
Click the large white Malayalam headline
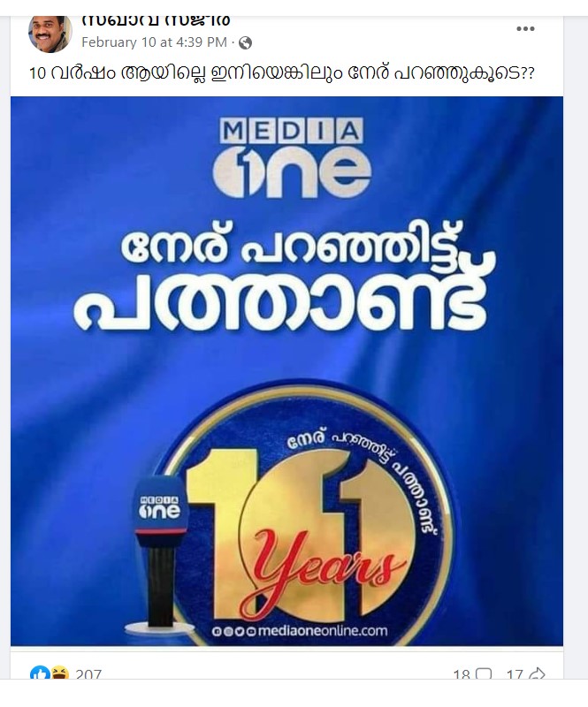(x=285, y=277)
